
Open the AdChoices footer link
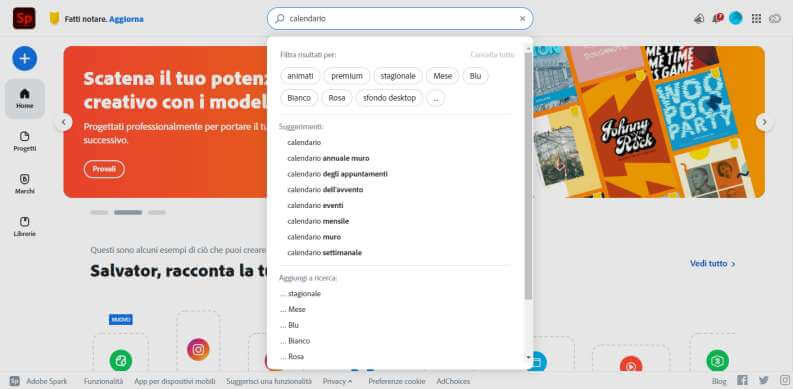pos(453,381)
